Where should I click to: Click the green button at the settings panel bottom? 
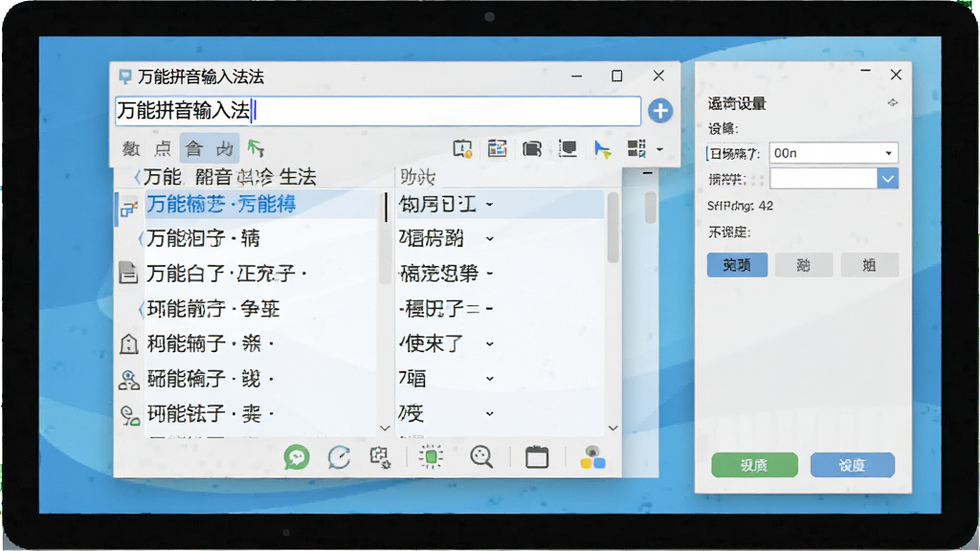point(754,465)
